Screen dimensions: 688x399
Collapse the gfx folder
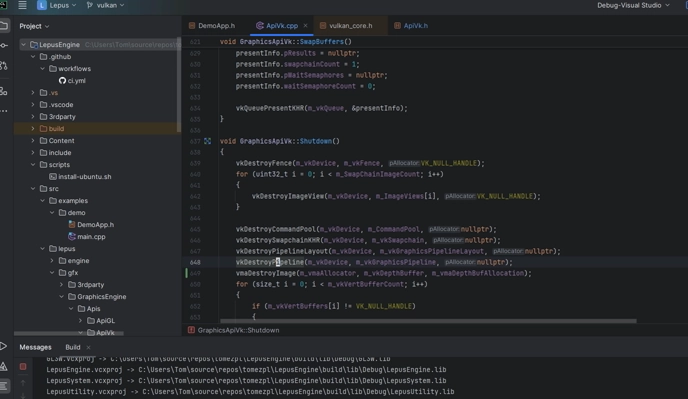52,273
